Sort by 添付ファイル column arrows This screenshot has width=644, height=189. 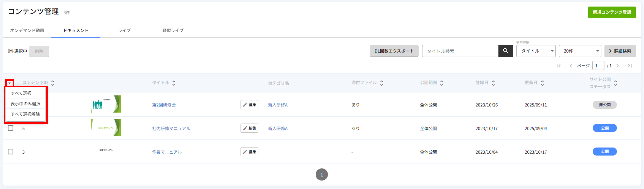[382, 83]
